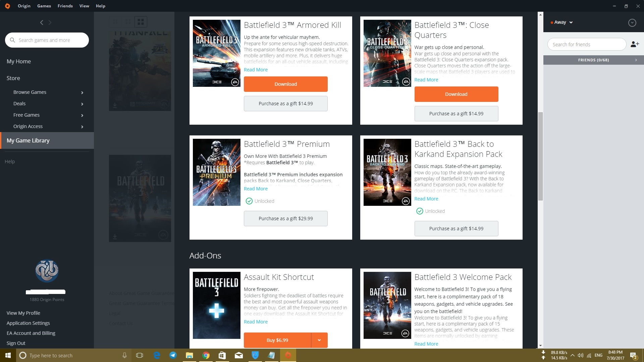Click the user avatar image
The width and height of the screenshot is (644, 362).
click(x=47, y=270)
